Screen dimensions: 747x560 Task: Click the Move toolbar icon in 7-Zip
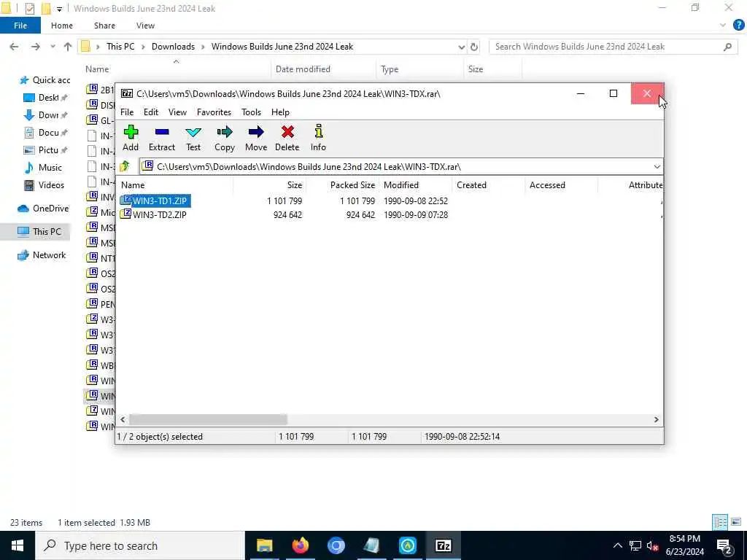(x=256, y=138)
